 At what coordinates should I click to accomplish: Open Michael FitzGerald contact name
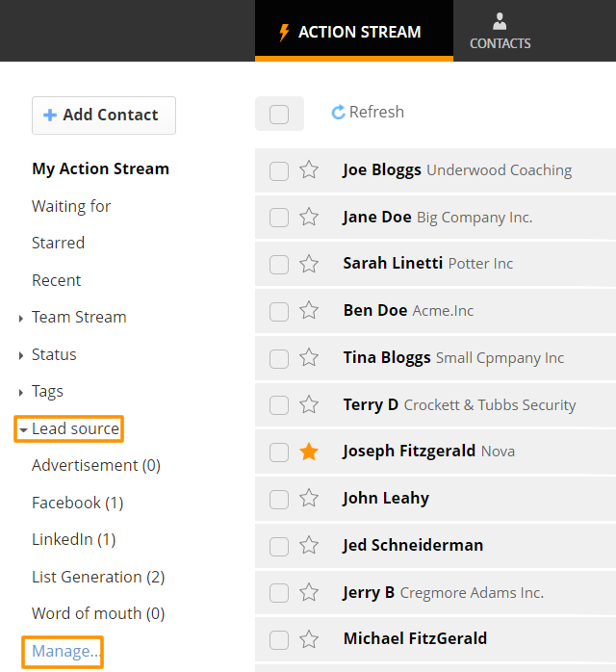pos(415,638)
